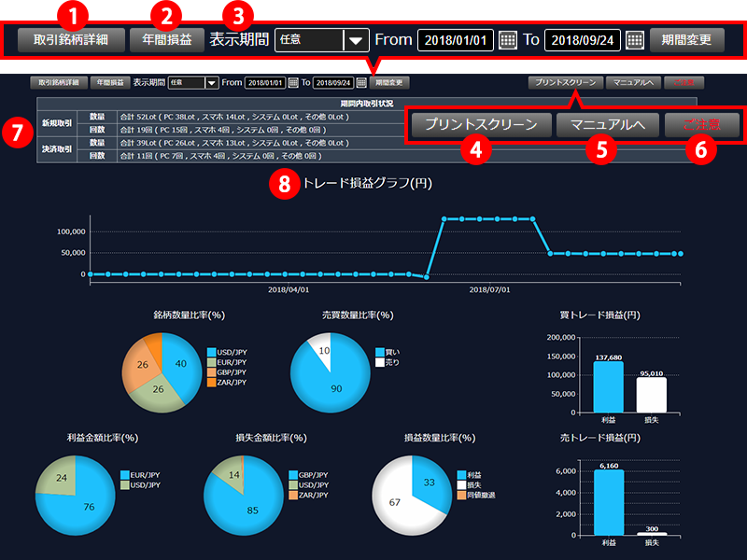Focus the small toolbar From date field 2018/01/01

click(265, 82)
